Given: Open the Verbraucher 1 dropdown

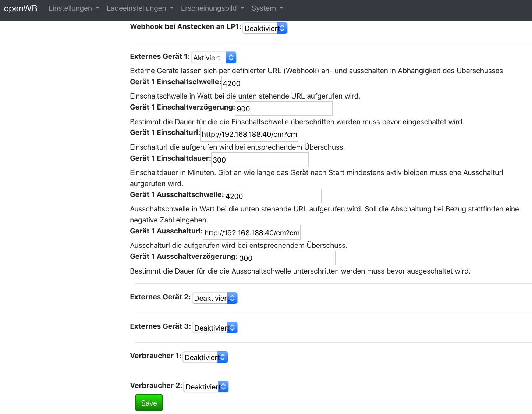Looking at the screenshot, I should click(x=205, y=357).
